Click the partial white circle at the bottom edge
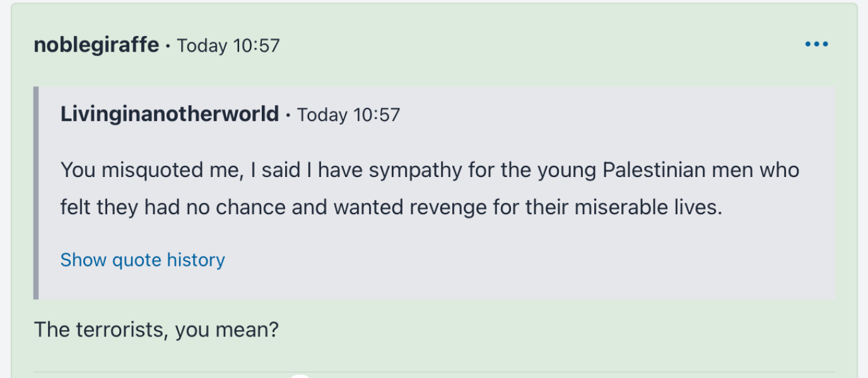The width and height of the screenshot is (868, 378). point(301,375)
